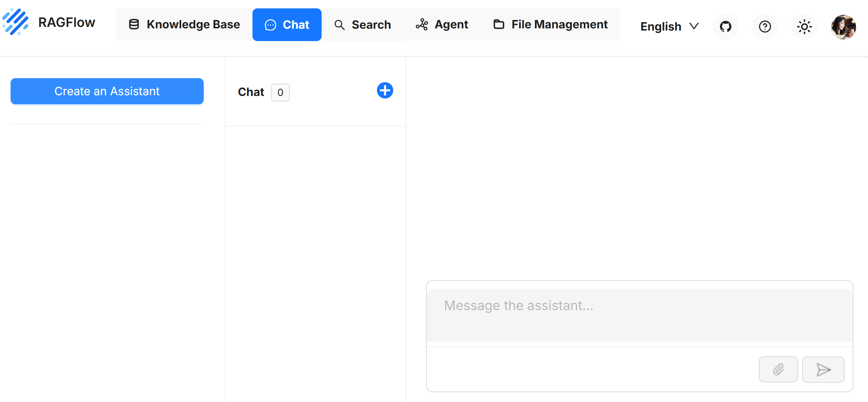Click the RAGFlow logo icon
This screenshot has width=868, height=402.
tap(15, 23)
